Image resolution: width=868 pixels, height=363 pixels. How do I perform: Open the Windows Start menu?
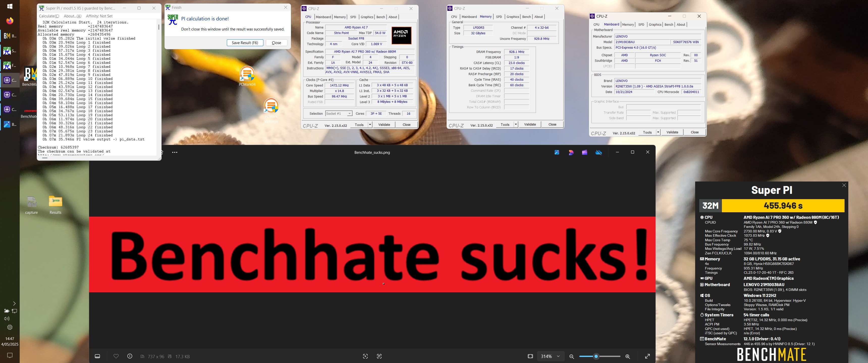click(10, 6)
